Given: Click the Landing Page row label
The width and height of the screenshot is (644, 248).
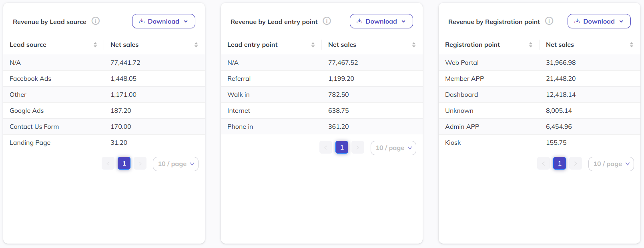Looking at the screenshot, I should coord(30,143).
